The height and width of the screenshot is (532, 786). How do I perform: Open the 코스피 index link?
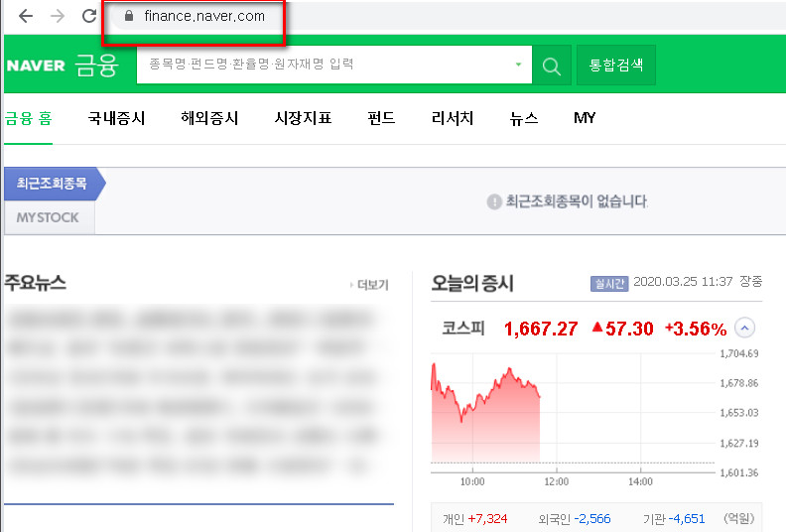(462, 329)
